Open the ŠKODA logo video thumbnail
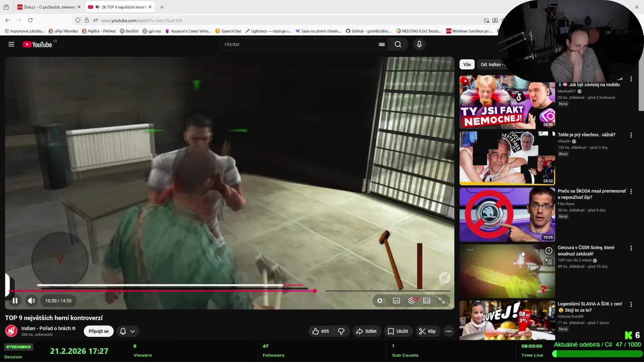644x362 pixels. [507, 215]
